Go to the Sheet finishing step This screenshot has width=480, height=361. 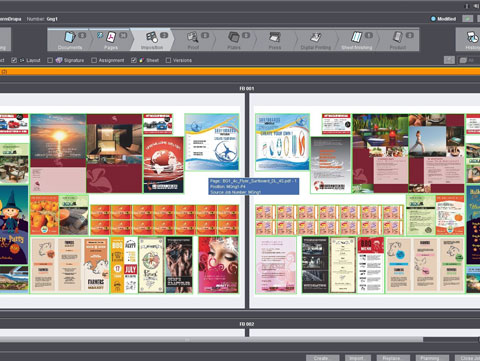(357, 40)
